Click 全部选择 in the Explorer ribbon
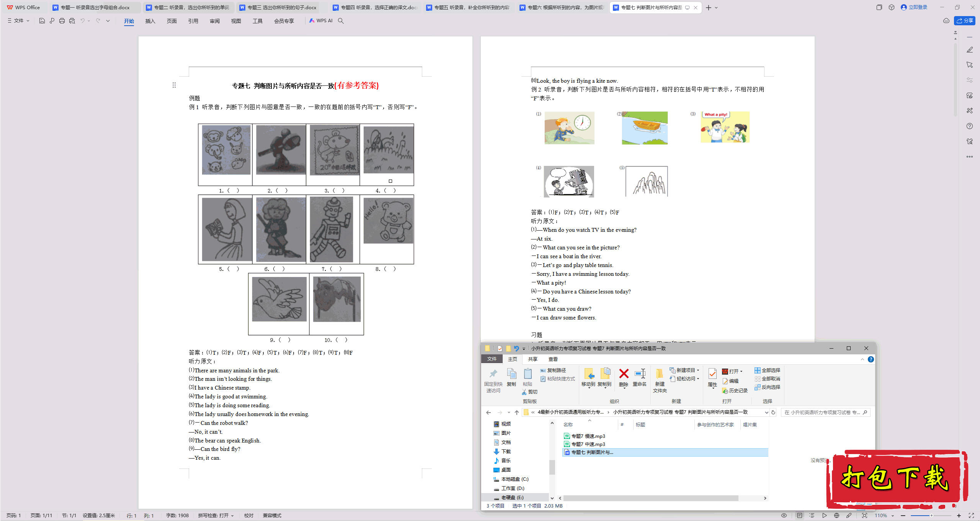Viewport: 980px width, 521px height. tap(767, 370)
